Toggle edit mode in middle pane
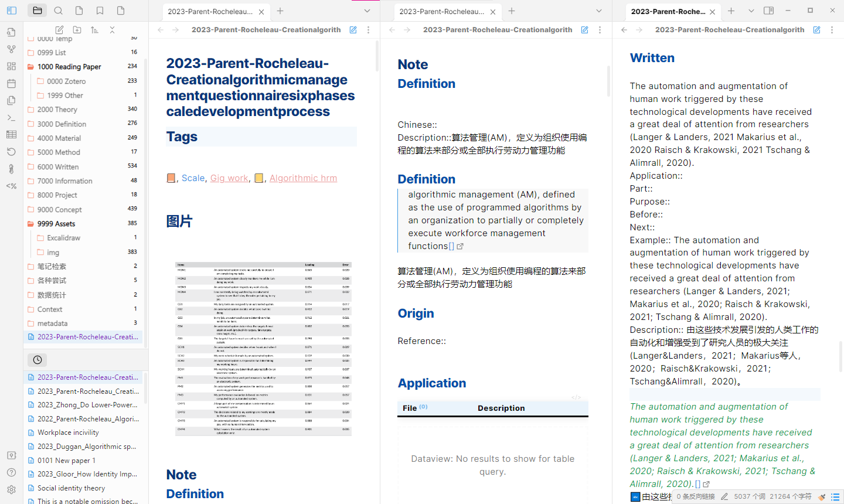The height and width of the screenshot is (504, 844). 584,30
